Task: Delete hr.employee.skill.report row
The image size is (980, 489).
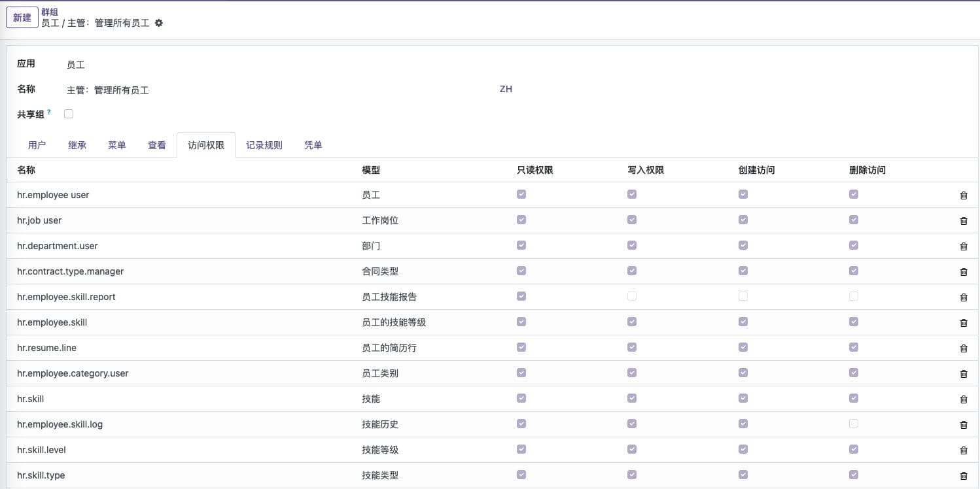Action: click(963, 297)
